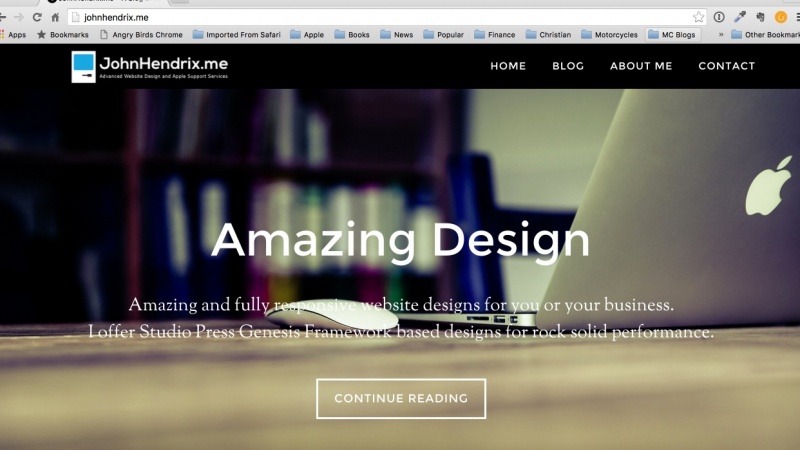Open the Evernote elephant extension icon
Viewport: 800px width, 450px height.
pyautogui.click(x=760, y=17)
